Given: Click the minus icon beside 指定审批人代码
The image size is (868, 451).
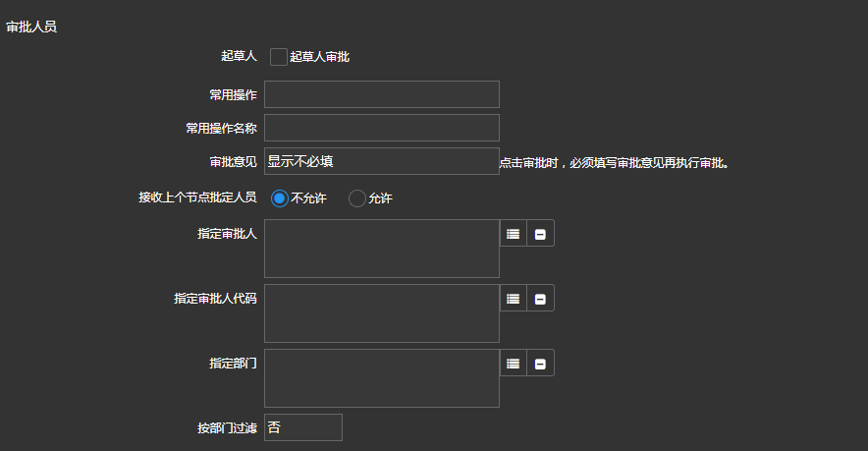Looking at the screenshot, I should click(540, 299).
